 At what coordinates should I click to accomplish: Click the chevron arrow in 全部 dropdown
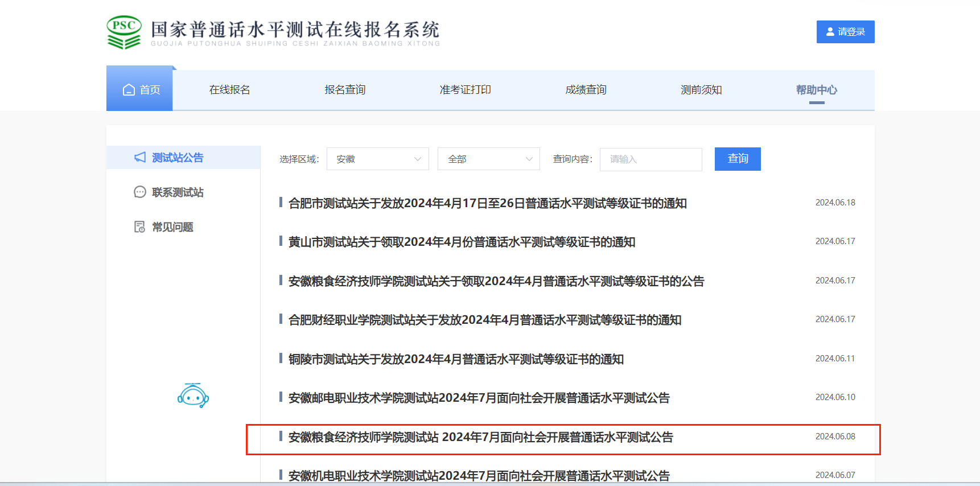click(x=529, y=159)
